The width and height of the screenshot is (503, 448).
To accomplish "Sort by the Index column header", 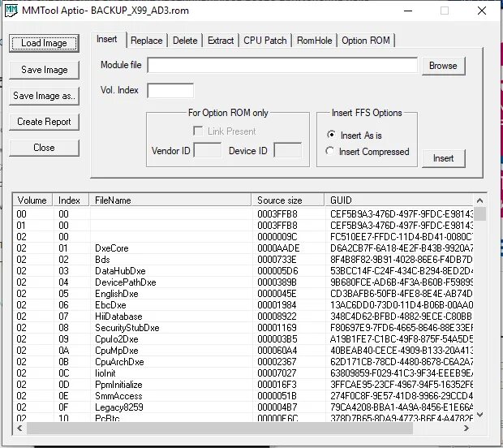I will click(x=71, y=200).
